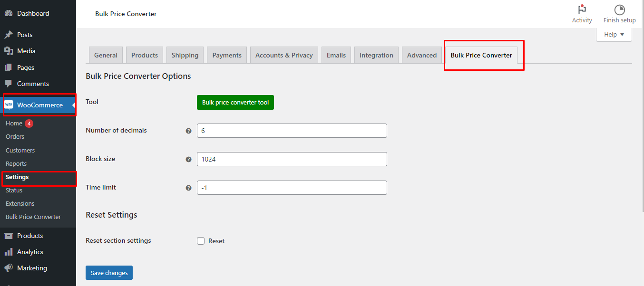Click the help tip for Block size
Viewport: 644px width, 286px height.
coord(188,159)
